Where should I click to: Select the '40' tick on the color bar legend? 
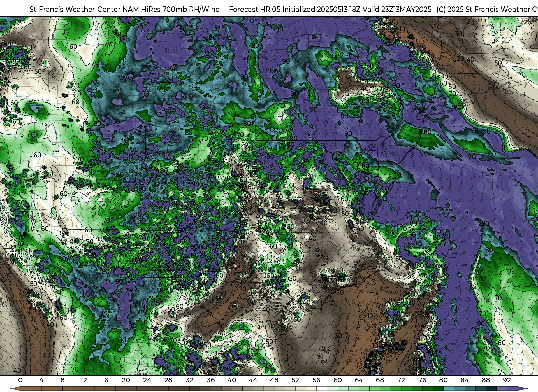click(232, 380)
